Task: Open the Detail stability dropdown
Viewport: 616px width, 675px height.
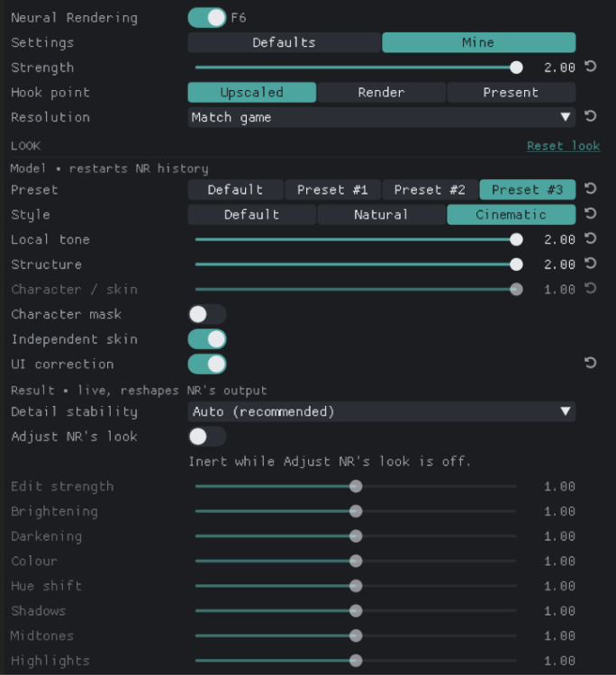Action: click(x=382, y=411)
